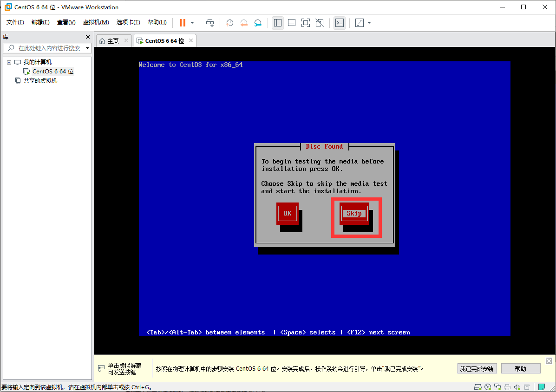Close the library panel
556x392 pixels.
(88, 37)
